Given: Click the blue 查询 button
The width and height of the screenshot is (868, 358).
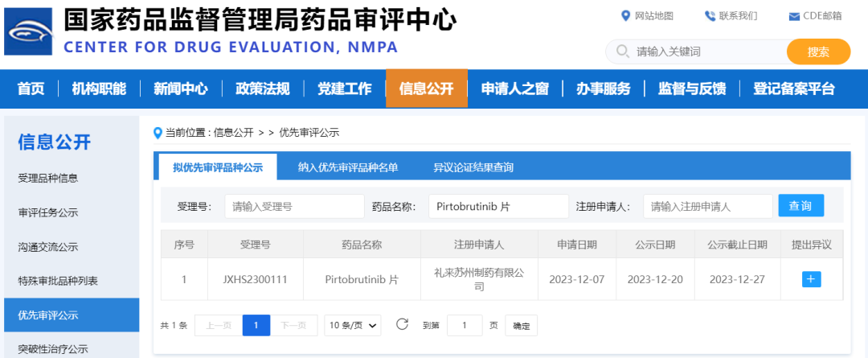Looking at the screenshot, I should (801, 206).
